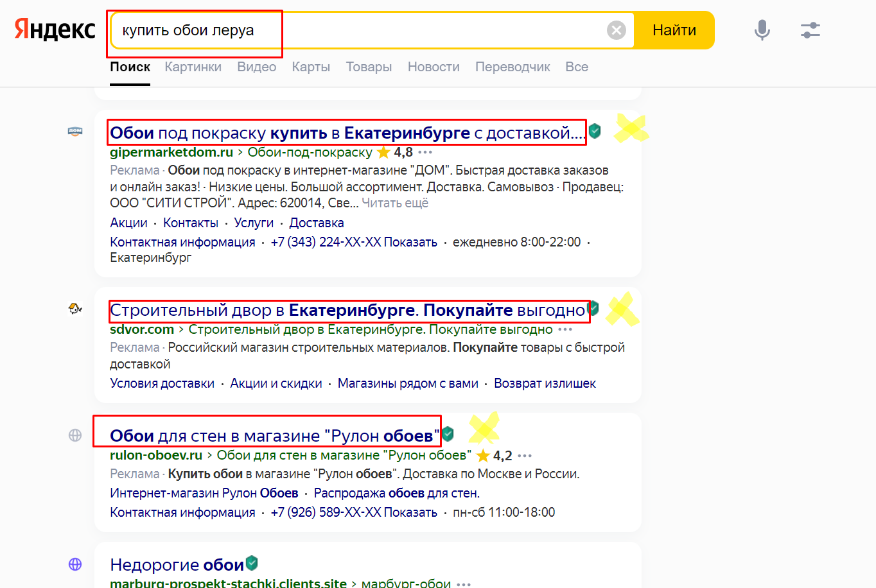
Task: Click Контактная информация under gipermarketdom result
Action: pyautogui.click(x=182, y=242)
